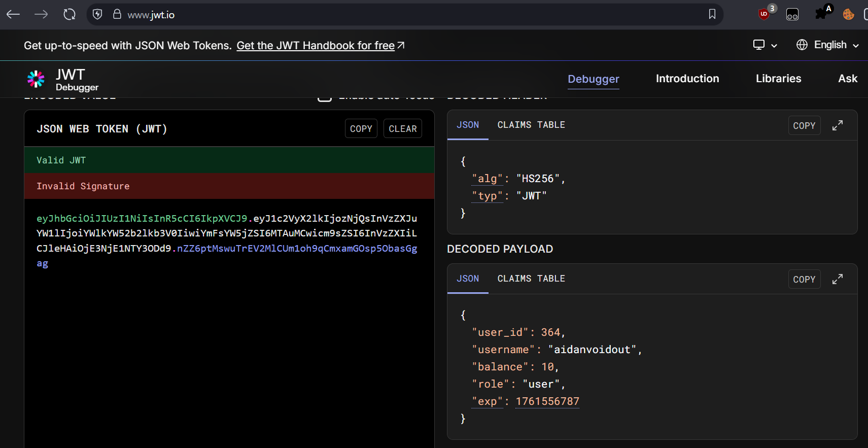Click the browser back arrow
Viewport: 868px width, 448px height.
pos(13,15)
